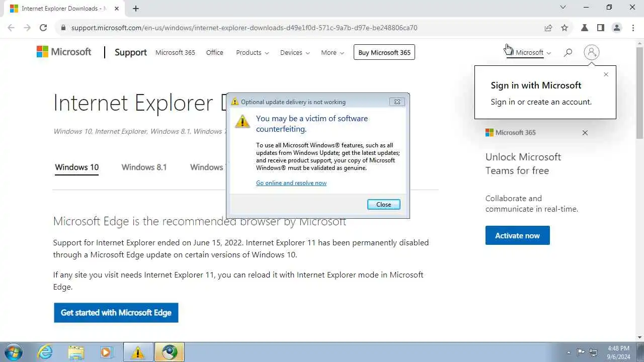Viewport: 644px width, 362px height.
Task: Click the dialog title warning icon
Action: coord(234,102)
